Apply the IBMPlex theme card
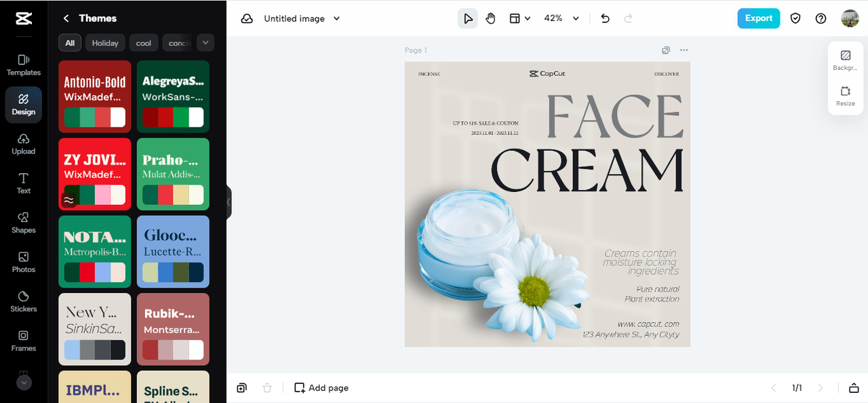This screenshot has height=403, width=868. point(95,387)
